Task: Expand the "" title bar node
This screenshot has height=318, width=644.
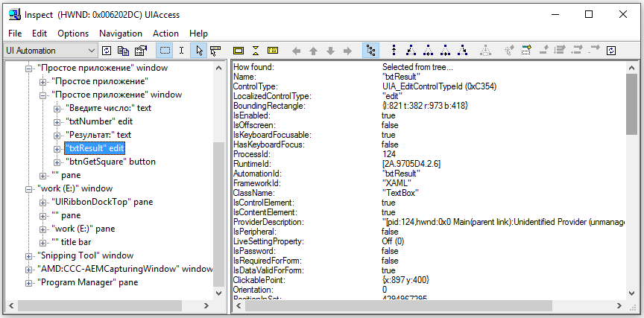Action: (42, 243)
